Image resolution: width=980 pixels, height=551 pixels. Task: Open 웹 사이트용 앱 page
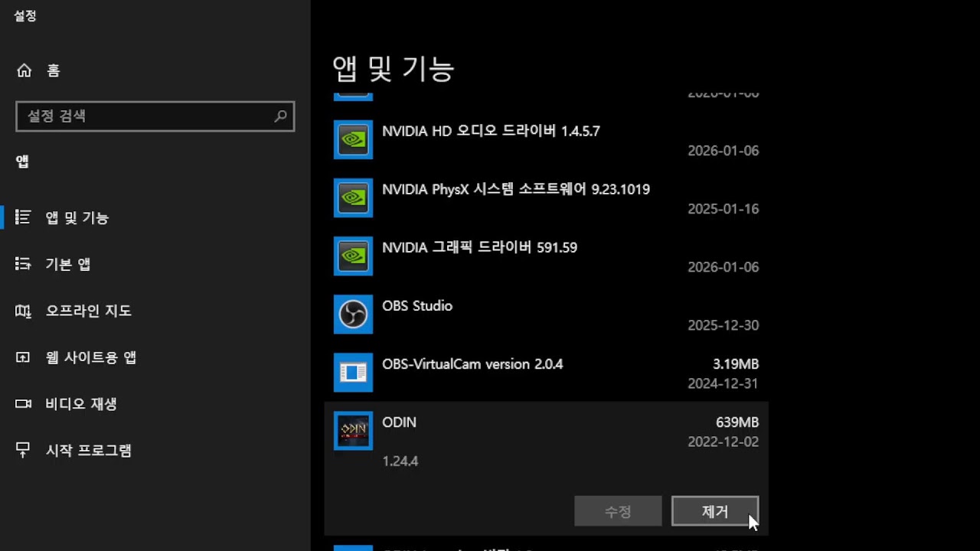(x=155, y=357)
